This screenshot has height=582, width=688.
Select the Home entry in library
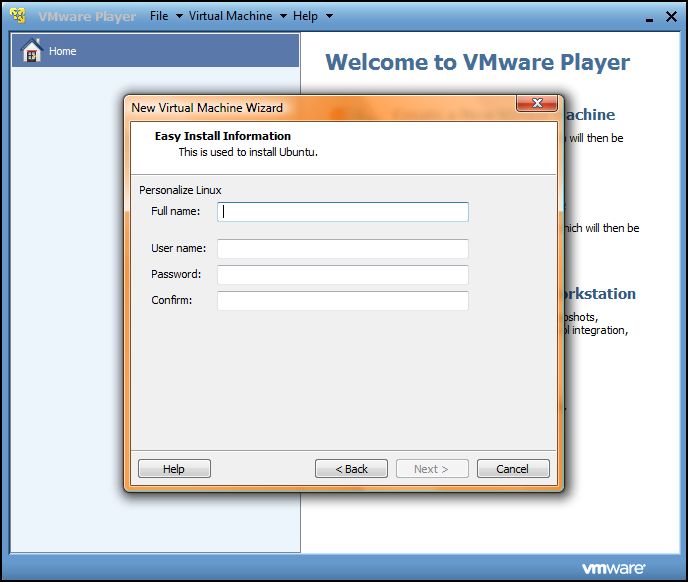(x=155, y=50)
